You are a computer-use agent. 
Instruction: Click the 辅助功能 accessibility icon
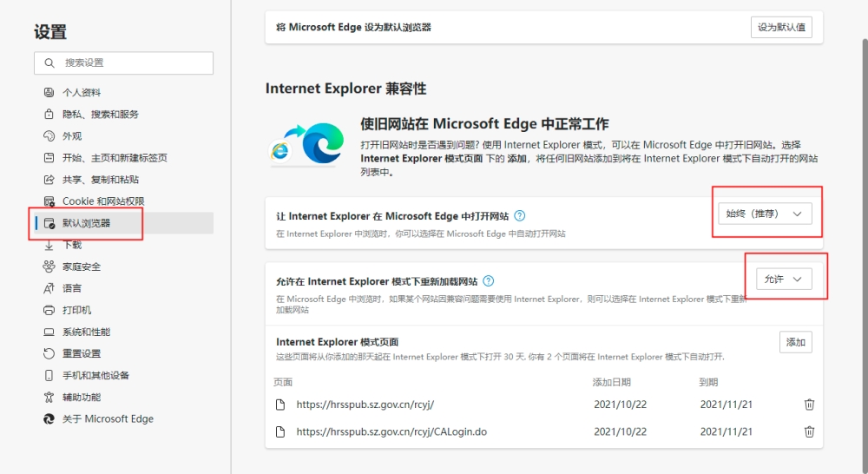pos(49,397)
